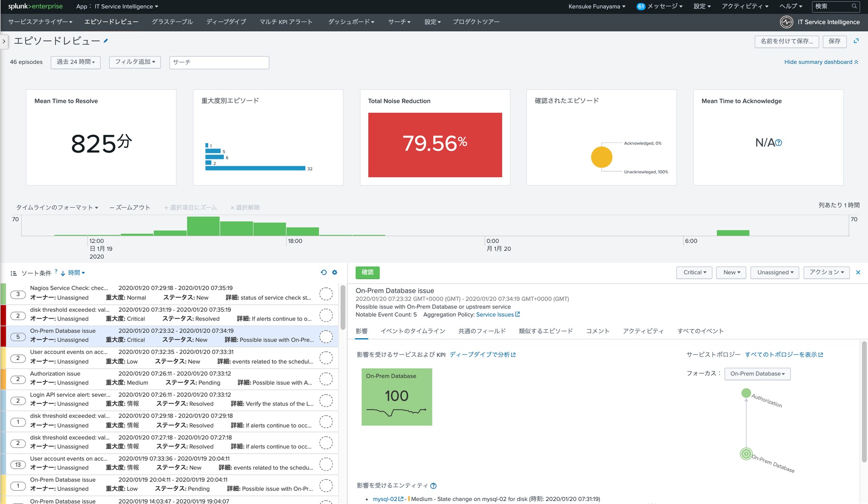Click the expand to fullscreen icon near 保存
The height and width of the screenshot is (504, 868).
(856, 41)
